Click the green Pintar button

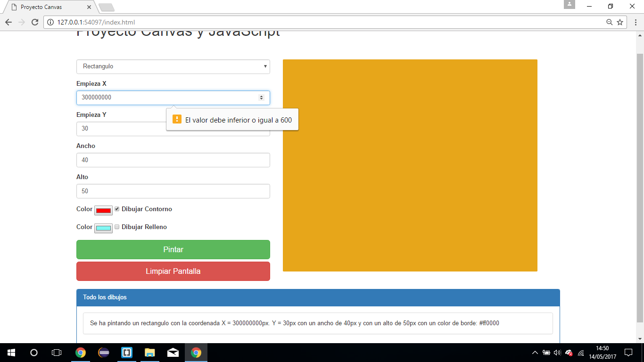click(x=173, y=249)
